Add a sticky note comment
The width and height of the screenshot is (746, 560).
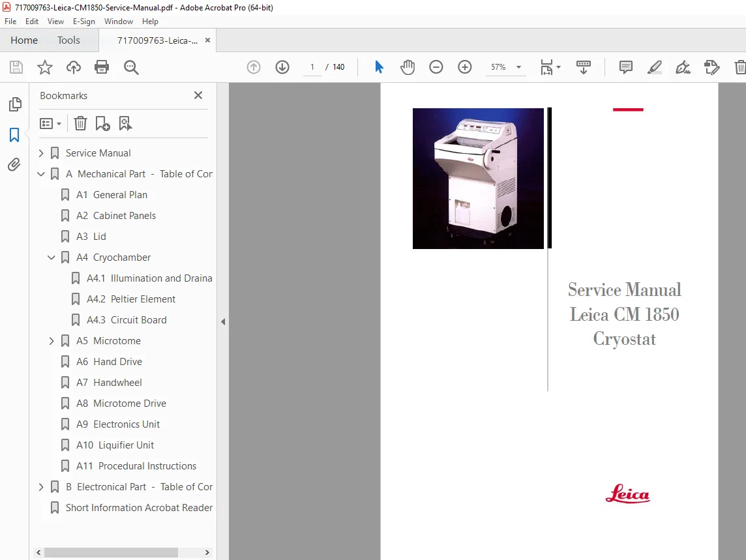625,67
